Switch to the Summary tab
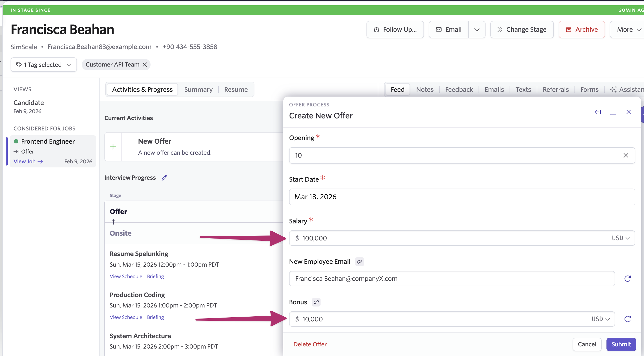The image size is (644, 356). [198, 89]
